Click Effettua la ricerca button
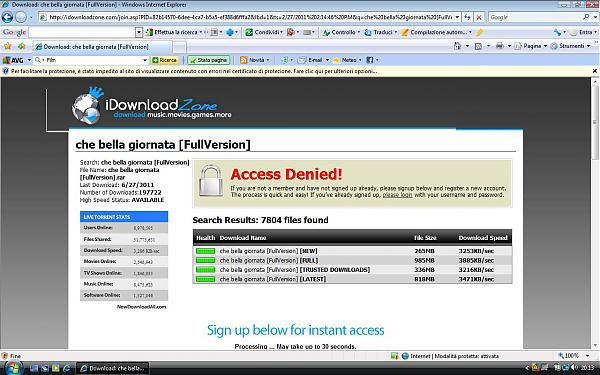 [172, 33]
